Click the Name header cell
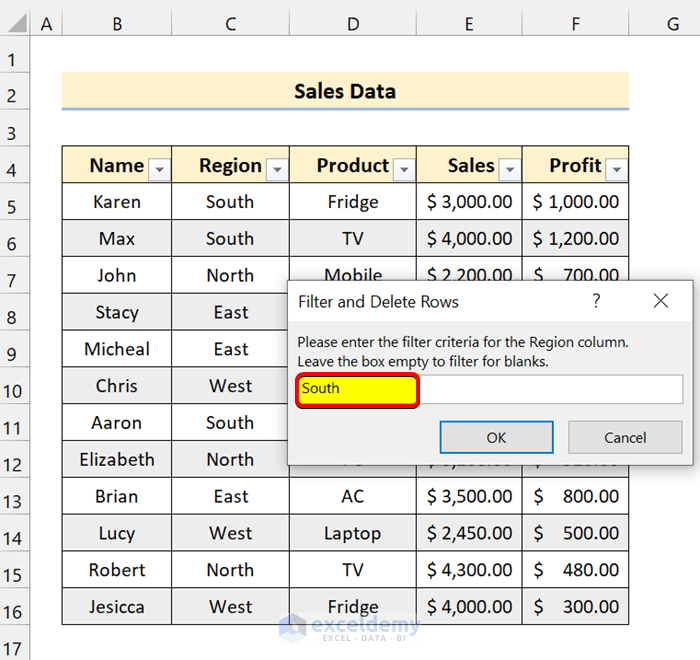The width and height of the screenshot is (700, 660). (x=117, y=165)
